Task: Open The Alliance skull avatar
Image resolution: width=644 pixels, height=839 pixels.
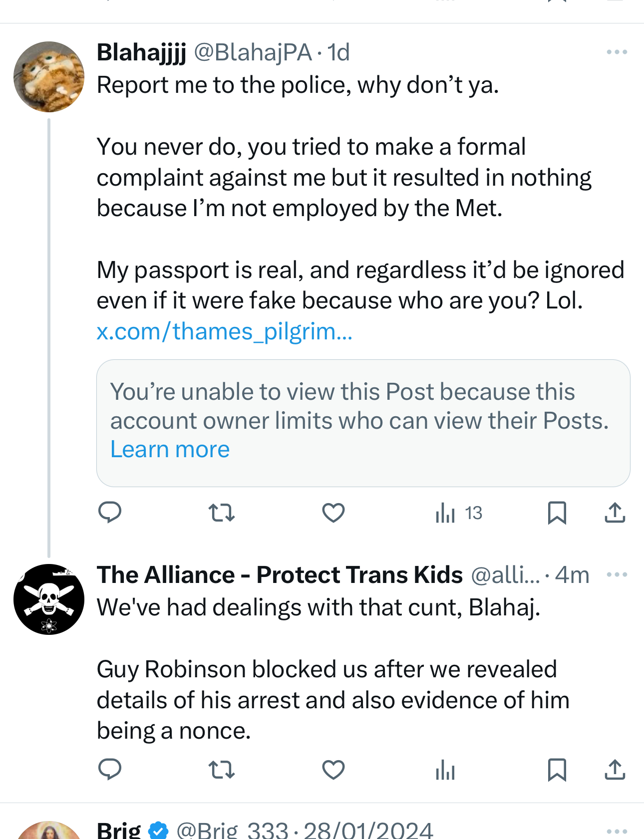Action: (x=49, y=599)
